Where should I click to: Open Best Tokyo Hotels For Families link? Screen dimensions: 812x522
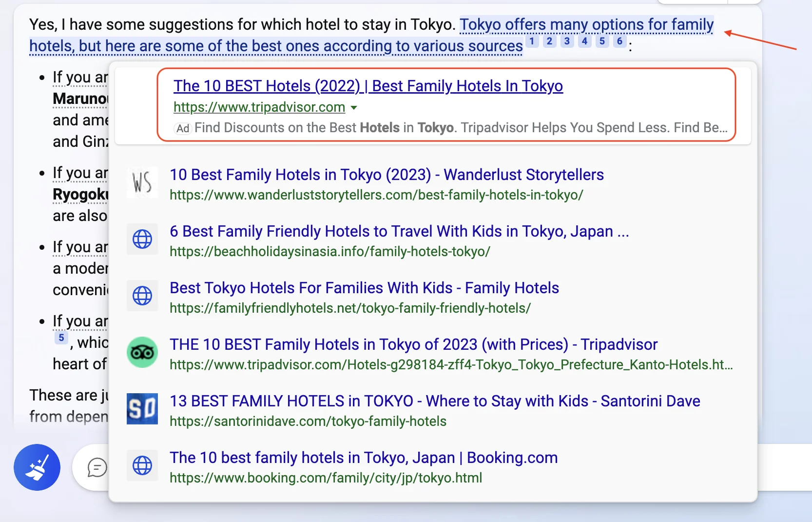point(364,288)
